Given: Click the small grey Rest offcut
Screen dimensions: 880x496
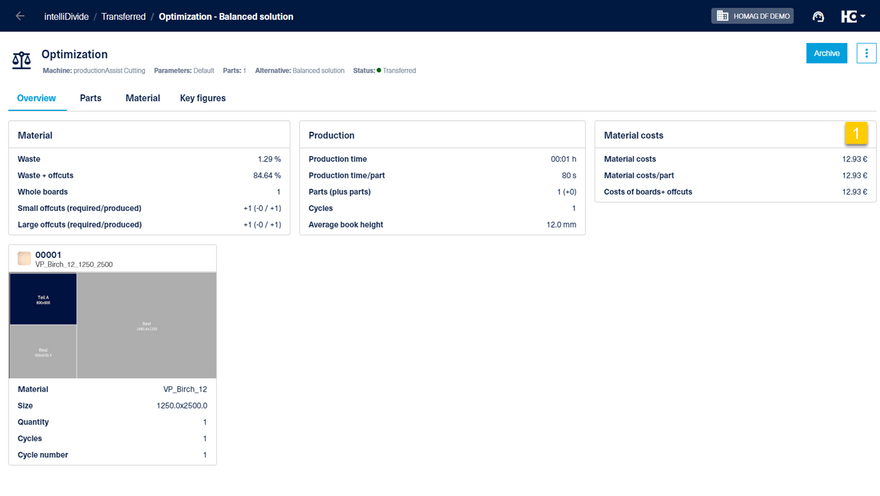Looking at the screenshot, I should coord(43,352).
